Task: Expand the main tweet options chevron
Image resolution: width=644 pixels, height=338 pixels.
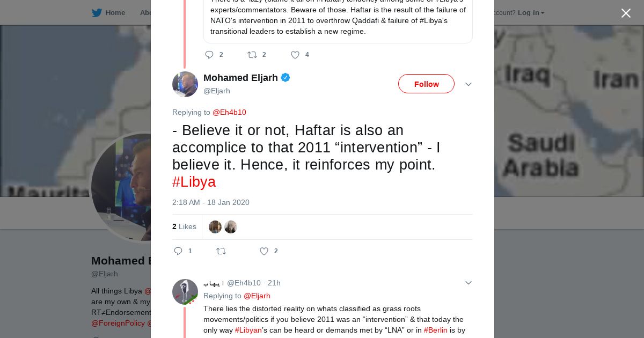Action: click(468, 84)
